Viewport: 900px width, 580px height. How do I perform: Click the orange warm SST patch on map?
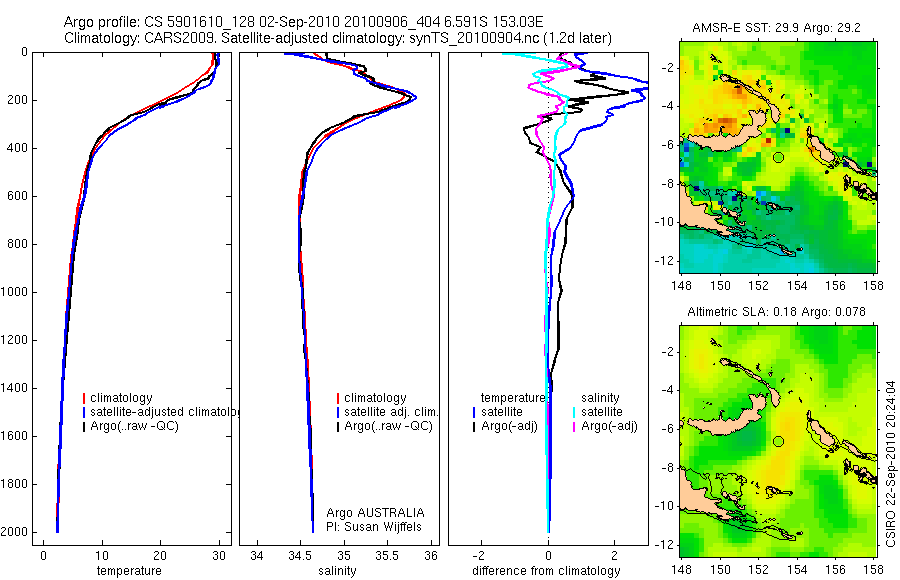[x=724, y=123]
